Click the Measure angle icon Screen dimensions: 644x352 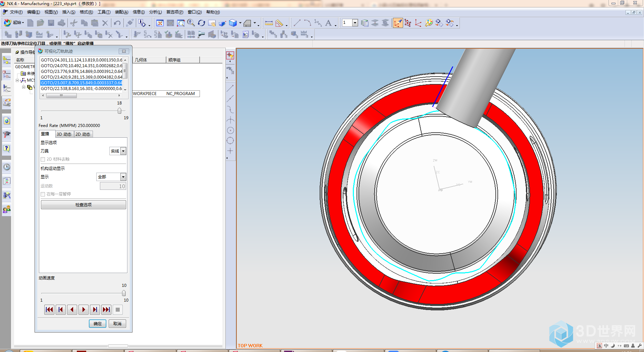(x=279, y=23)
